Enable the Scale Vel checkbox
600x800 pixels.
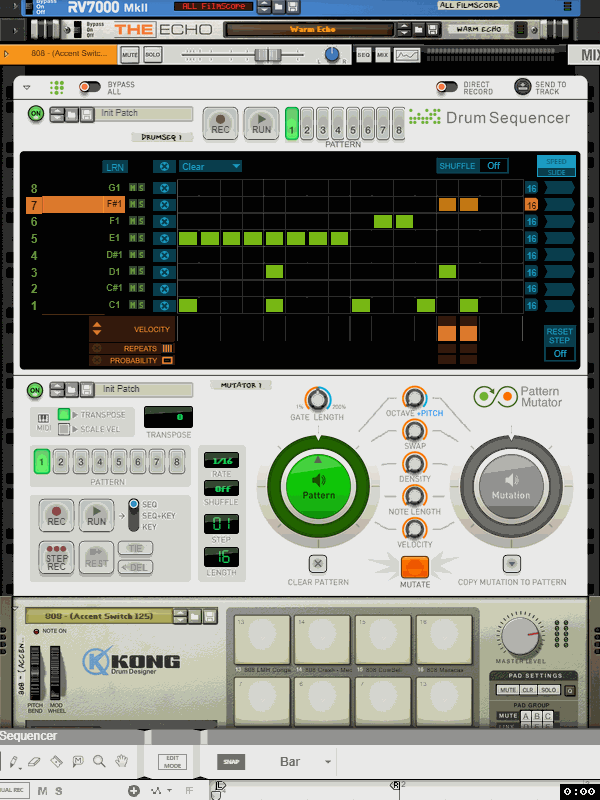pos(64,429)
